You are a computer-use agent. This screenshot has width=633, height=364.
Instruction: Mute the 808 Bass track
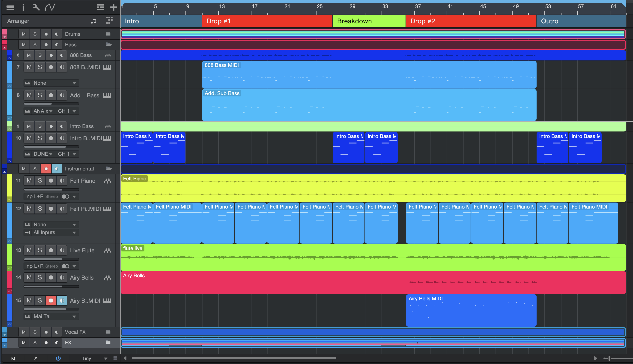coord(29,55)
